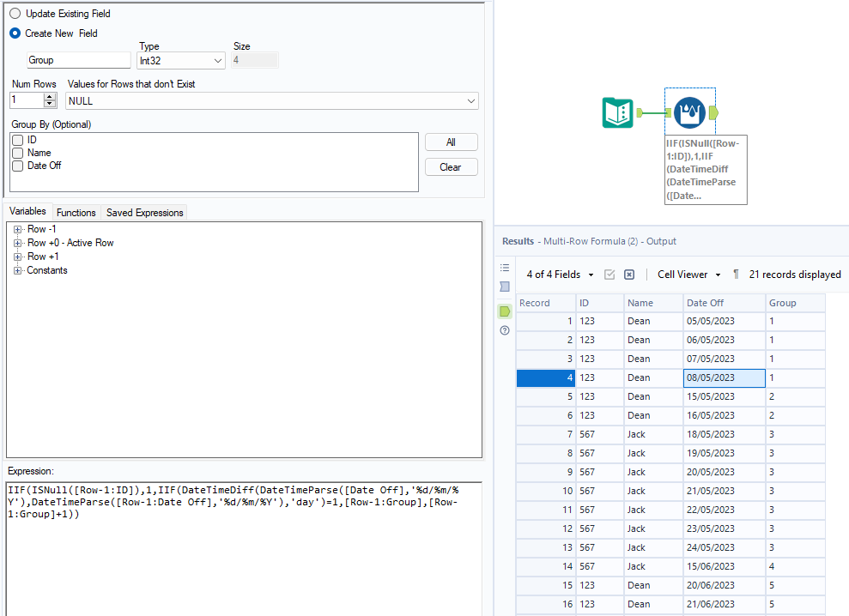Click the Input Data tool output anchor
This screenshot has width=849, height=616.
640,112
